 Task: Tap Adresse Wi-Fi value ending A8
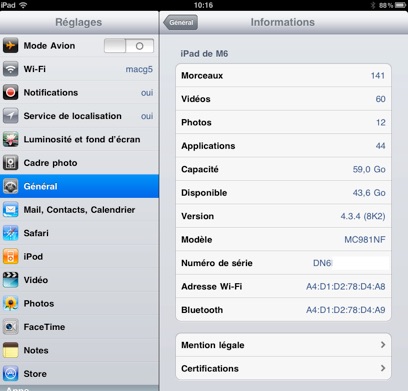point(346,286)
